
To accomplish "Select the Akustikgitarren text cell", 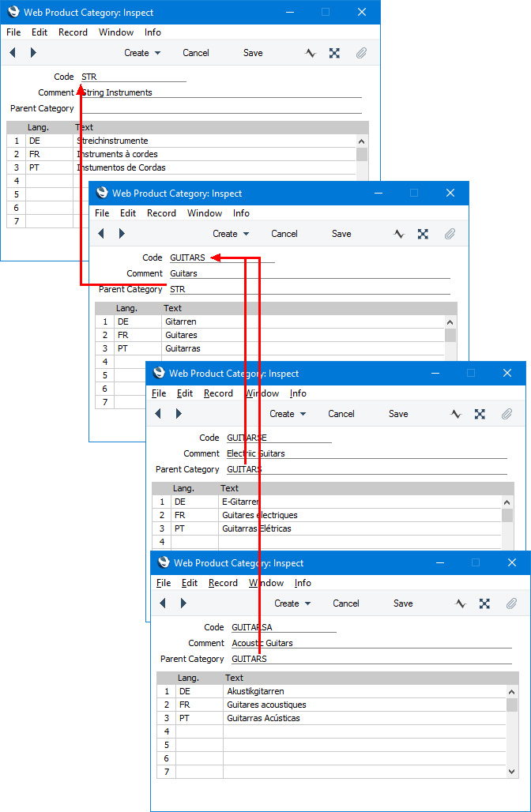I will click(x=365, y=691).
